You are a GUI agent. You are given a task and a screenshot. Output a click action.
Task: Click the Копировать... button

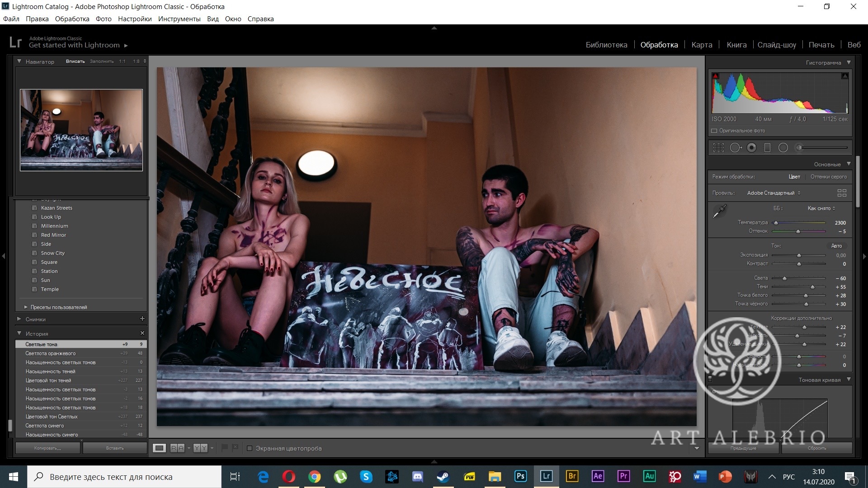pos(47,448)
